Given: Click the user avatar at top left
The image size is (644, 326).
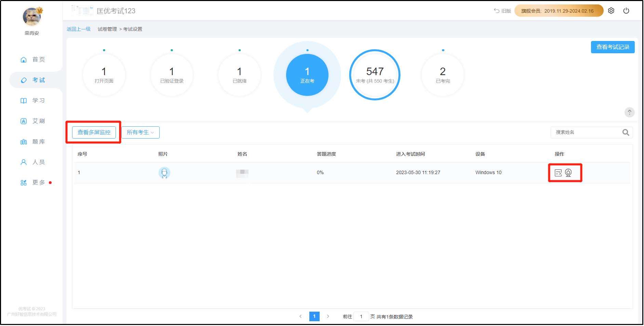Looking at the screenshot, I should (32, 17).
